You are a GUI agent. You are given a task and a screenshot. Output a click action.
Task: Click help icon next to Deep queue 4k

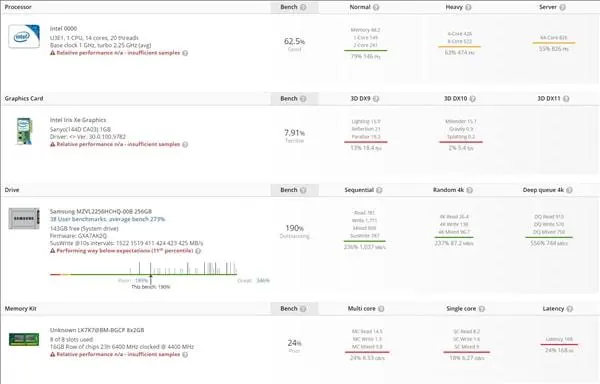(x=569, y=190)
